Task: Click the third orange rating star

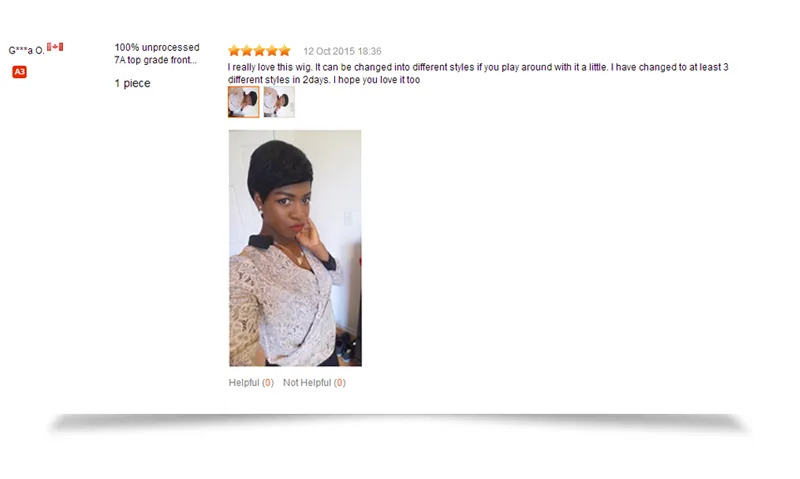Action: tap(260, 51)
